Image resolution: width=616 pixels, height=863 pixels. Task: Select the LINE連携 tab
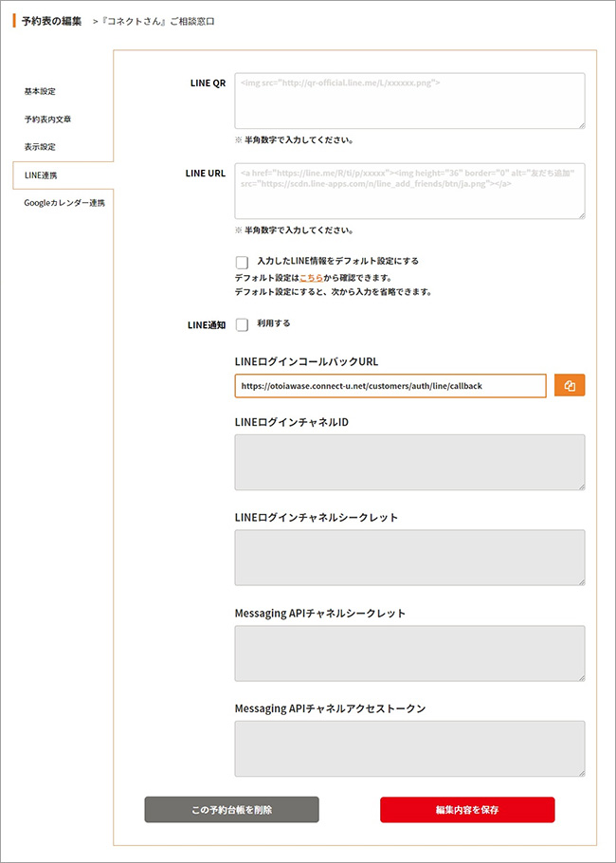coord(41,175)
